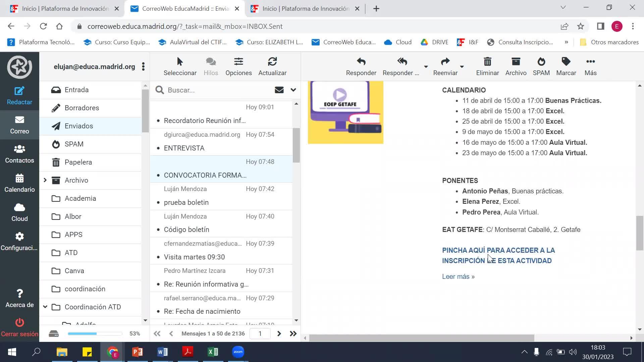
Task: Click the Responder reply icon
Action: 361,62
